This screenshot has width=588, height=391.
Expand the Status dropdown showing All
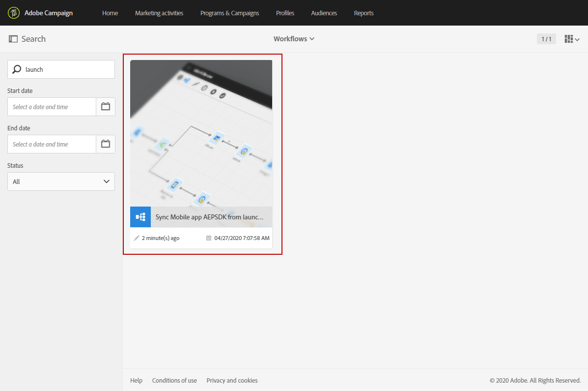coord(61,181)
